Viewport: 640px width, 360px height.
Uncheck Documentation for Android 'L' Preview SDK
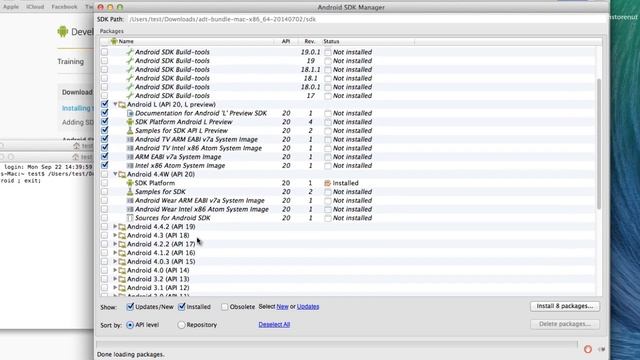point(105,113)
